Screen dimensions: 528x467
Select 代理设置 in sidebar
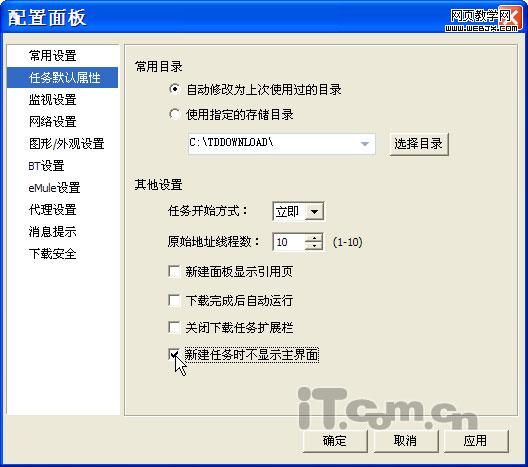tap(53, 209)
